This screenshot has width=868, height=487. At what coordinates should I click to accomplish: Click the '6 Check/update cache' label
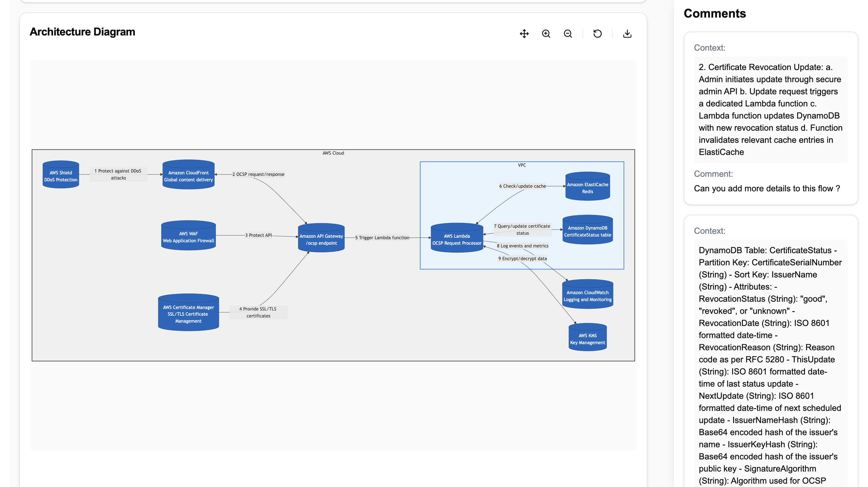(522, 186)
